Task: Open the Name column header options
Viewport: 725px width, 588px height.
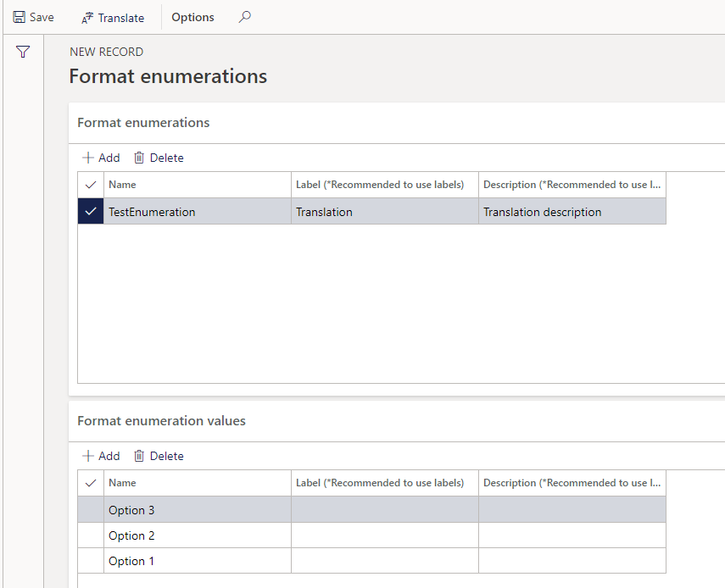Action: point(197,185)
